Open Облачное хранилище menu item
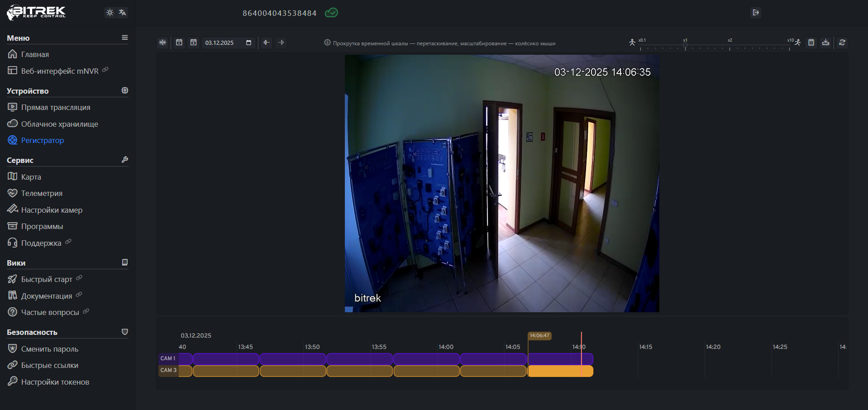The image size is (868, 410). (59, 124)
